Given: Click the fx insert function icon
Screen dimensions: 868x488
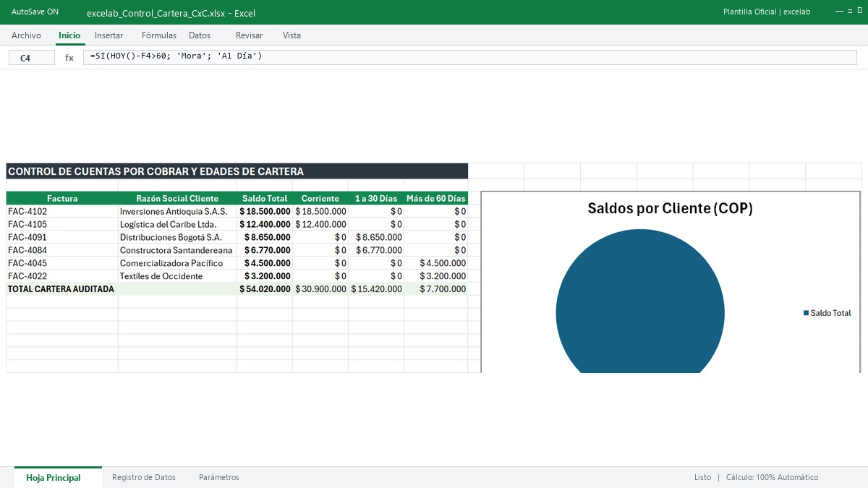Looking at the screenshot, I should (x=69, y=58).
